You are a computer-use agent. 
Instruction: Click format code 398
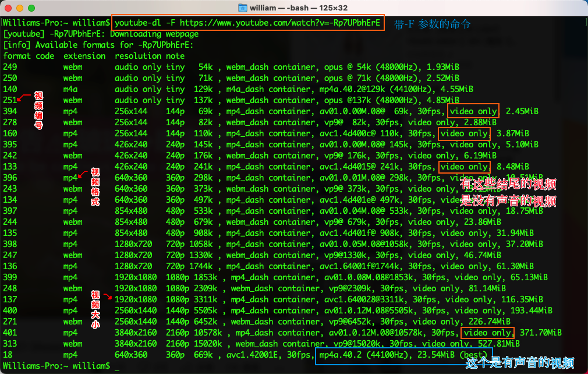click(10, 244)
